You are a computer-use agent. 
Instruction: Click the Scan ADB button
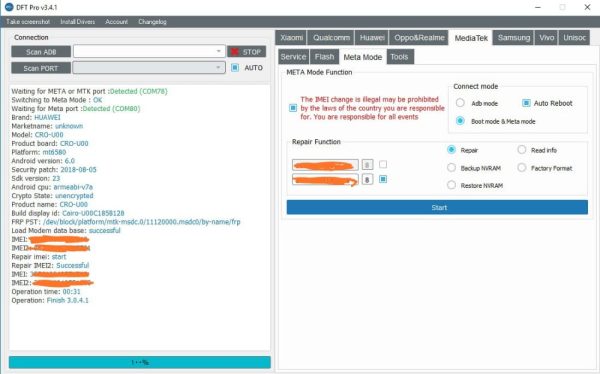click(x=41, y=52)
